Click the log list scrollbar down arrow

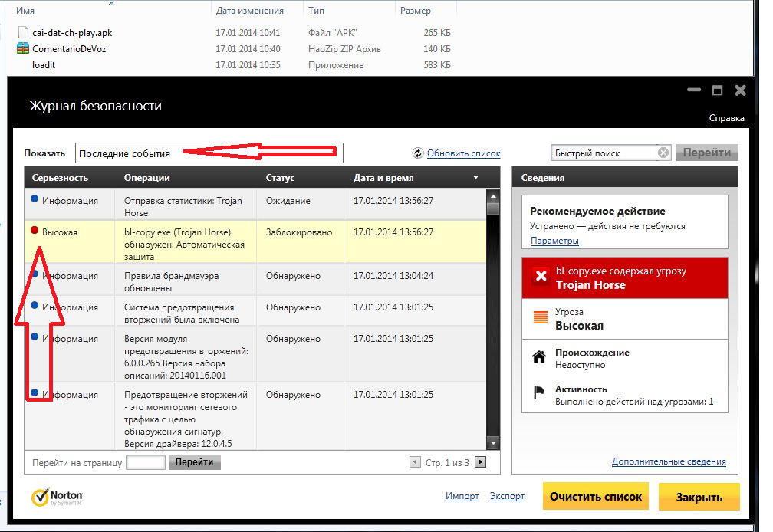(493, 443)
